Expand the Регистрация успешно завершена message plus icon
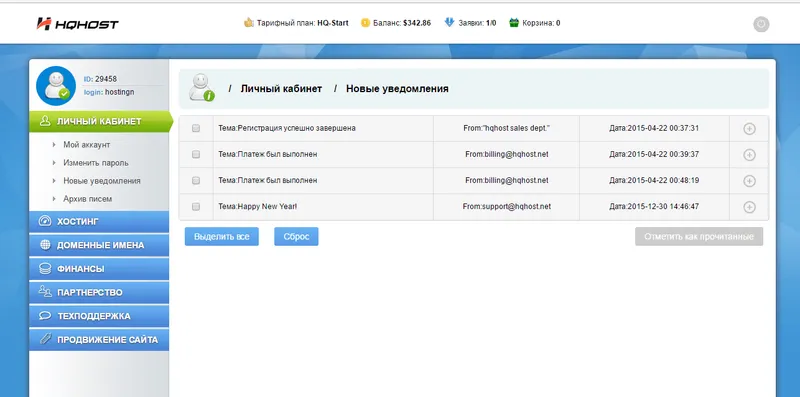Screen dimensions: 800x397 pos(749,129)
